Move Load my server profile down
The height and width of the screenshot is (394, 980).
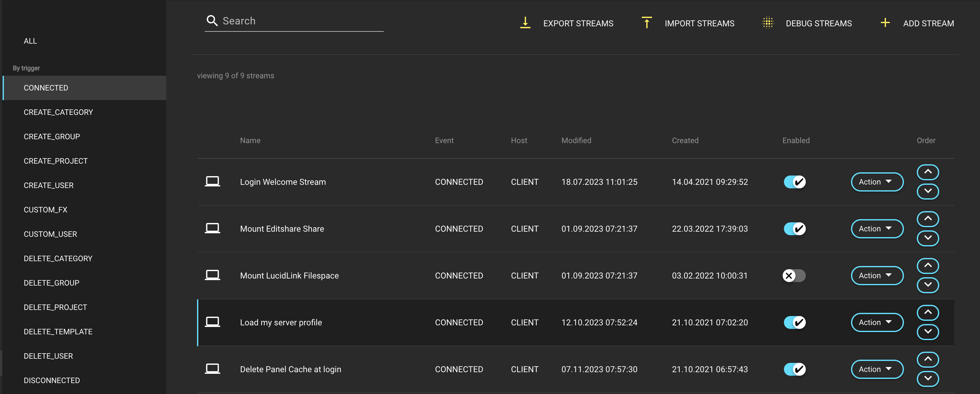(x=927, y=332)
